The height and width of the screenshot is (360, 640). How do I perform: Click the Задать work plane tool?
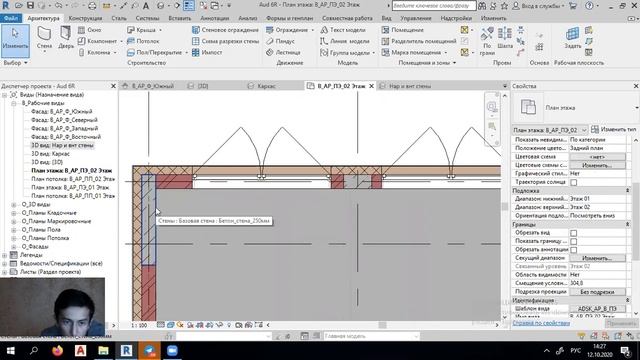572,38
